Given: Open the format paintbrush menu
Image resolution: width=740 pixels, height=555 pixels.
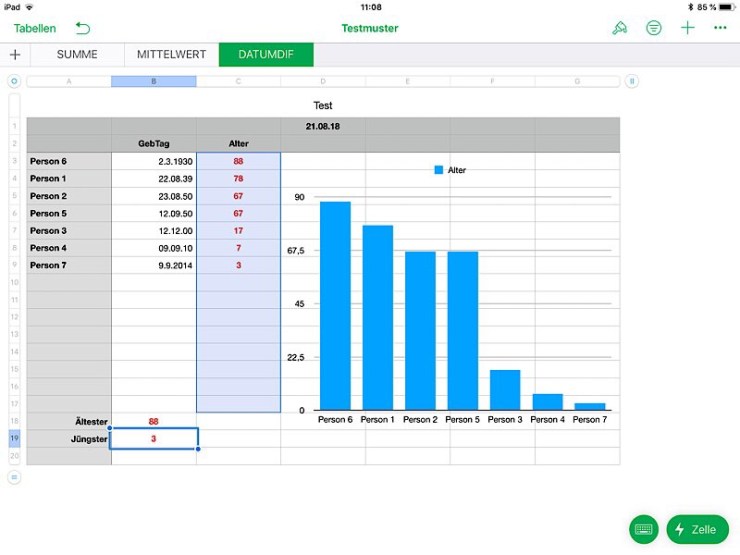Looking at the screenshot, I should tap(619, 28).
